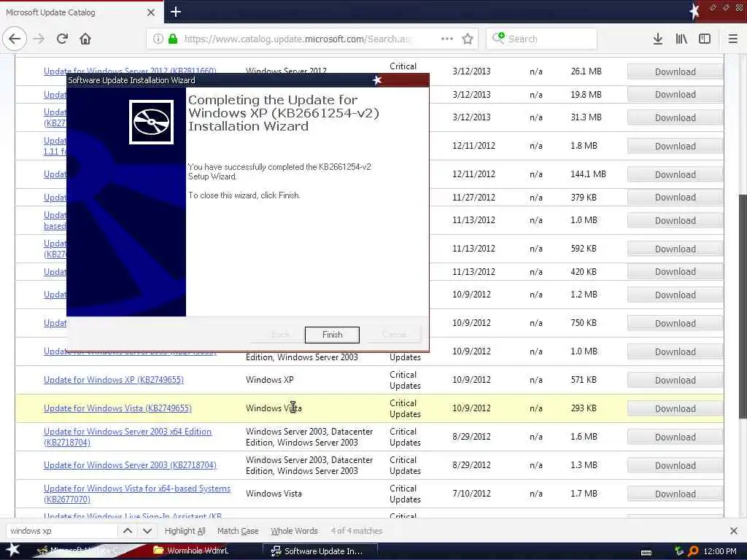Click the page vertical scrollbar thumb
Screen dimensions: 747x560
coord(742,306)
